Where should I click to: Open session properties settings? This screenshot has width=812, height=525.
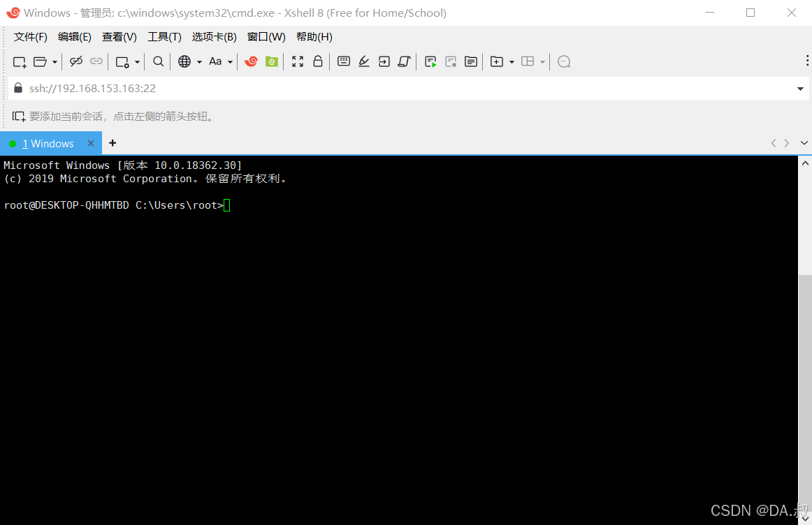click(x=123, y=61)
